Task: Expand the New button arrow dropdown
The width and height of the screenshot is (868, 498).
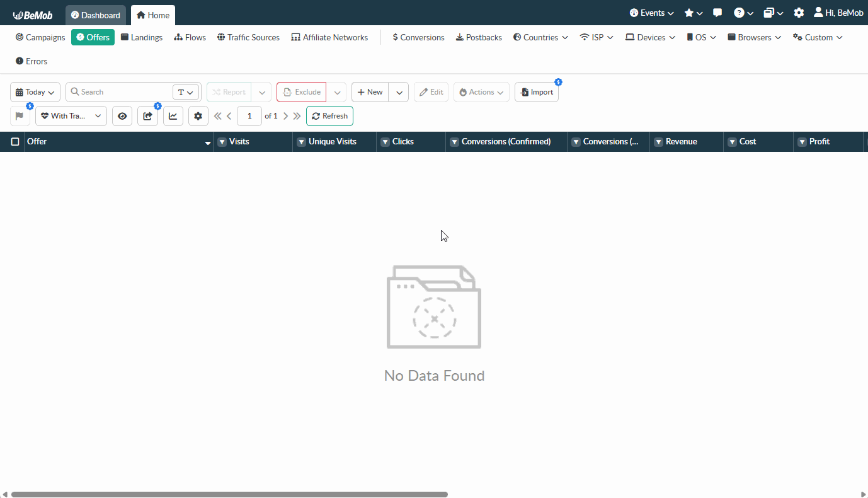Action: tap(399, 92)
